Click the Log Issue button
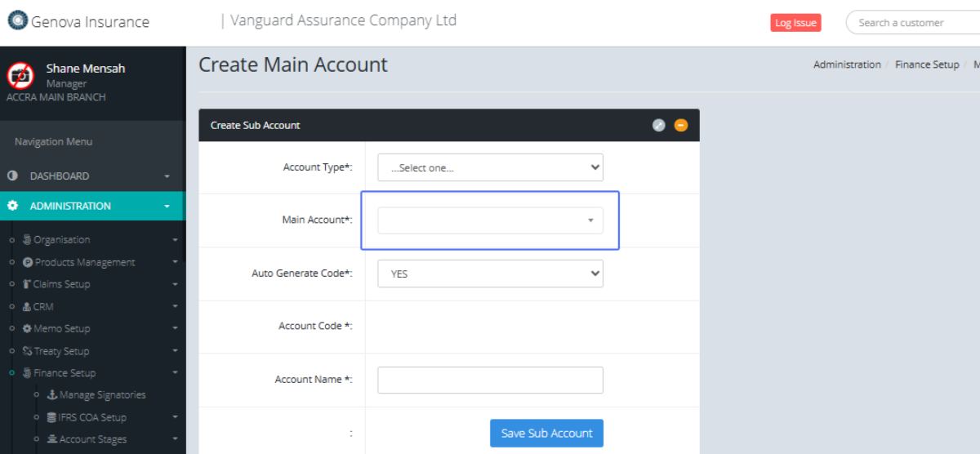This screenshot has width=980, height=454. tap(795, 23)
